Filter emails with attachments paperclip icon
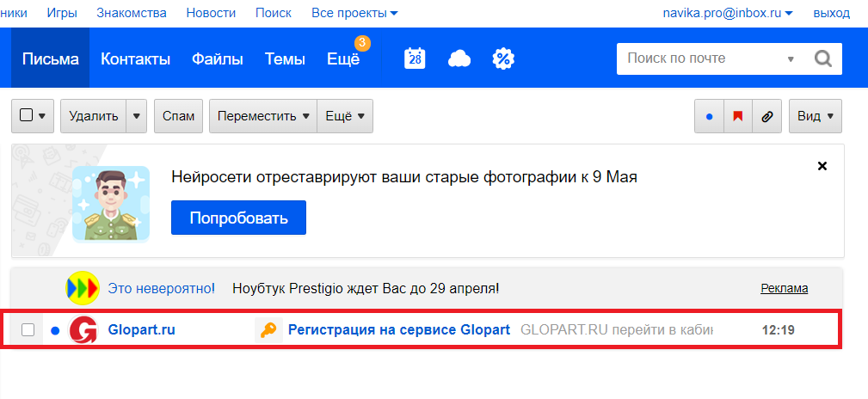868x399 pixels. (x=766, y=116)
